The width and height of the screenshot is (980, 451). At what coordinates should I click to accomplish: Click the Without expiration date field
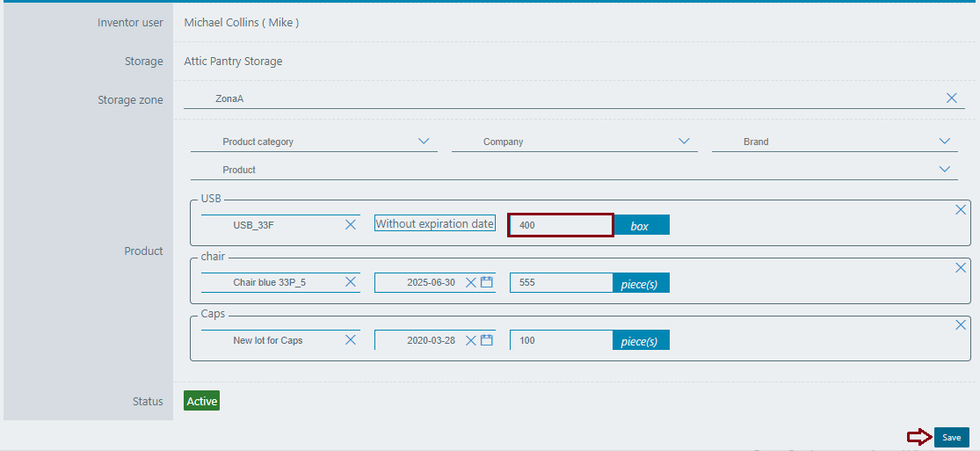[x=434, y=224]
